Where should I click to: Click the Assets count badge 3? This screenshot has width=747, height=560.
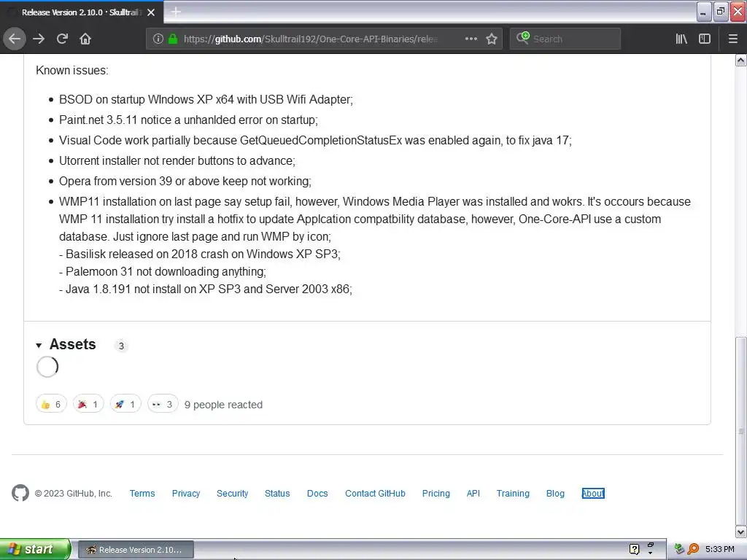click(122, 346)
